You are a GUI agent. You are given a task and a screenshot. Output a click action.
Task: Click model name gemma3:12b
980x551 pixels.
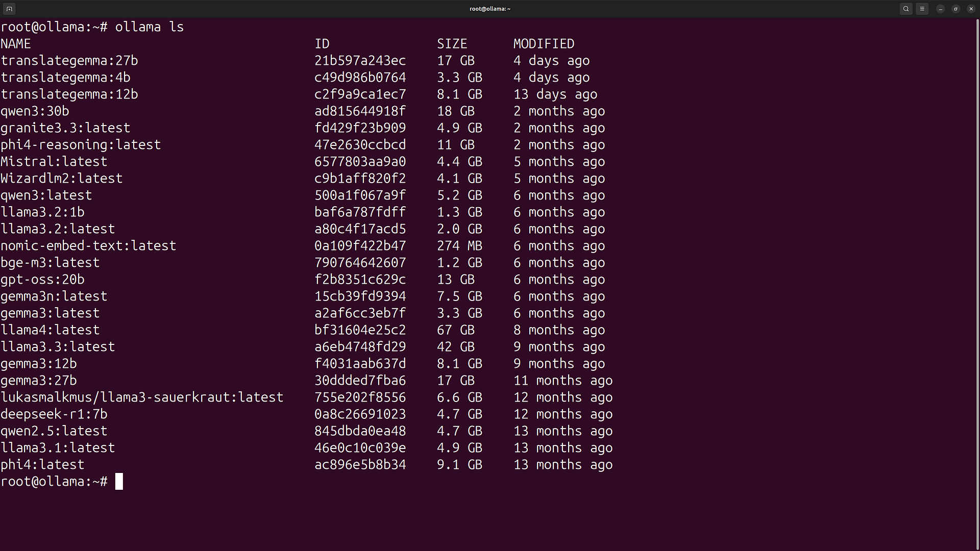[x=39, y=364]
